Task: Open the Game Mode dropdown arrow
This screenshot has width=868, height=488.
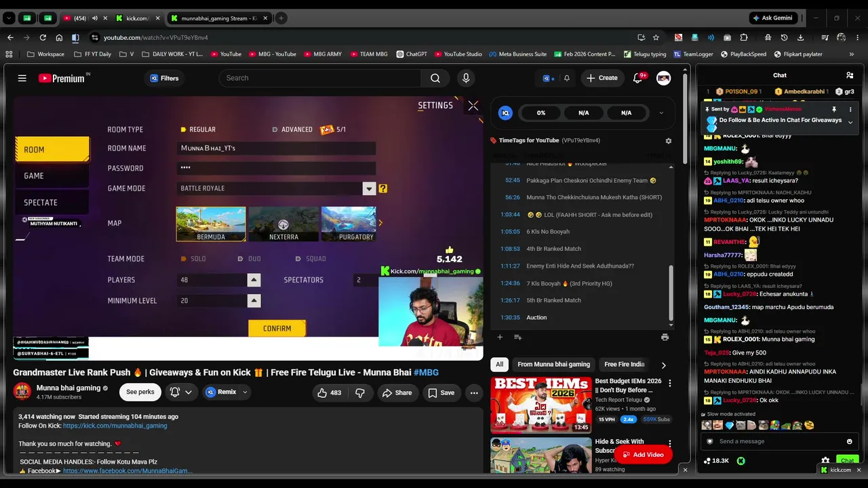Action: (x=369, y=188)
